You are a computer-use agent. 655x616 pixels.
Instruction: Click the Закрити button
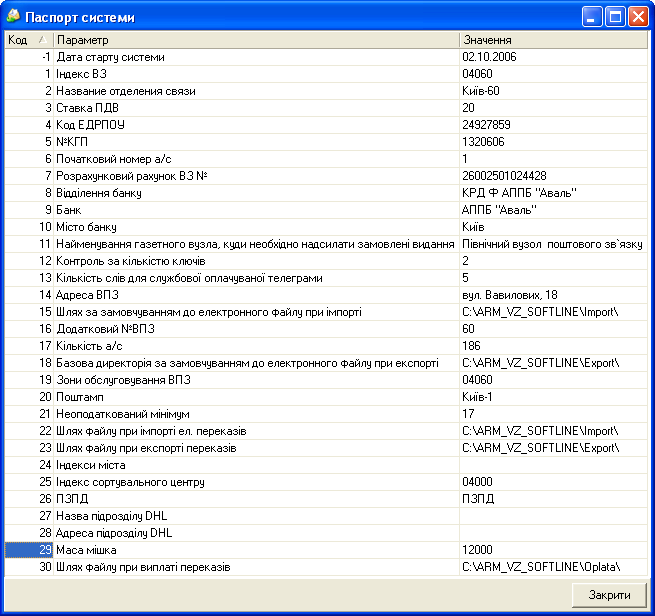coord(609,595)
